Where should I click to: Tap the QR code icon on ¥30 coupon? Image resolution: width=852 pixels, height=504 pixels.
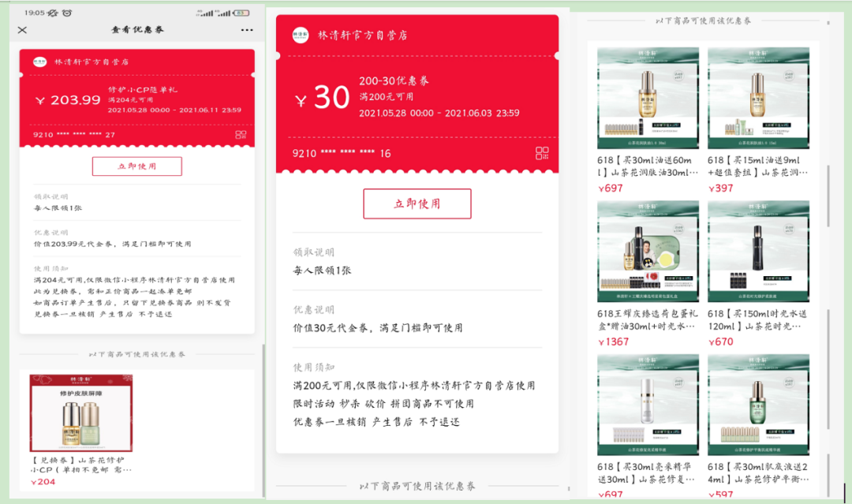pyautogui.click(x=542, y=153)
